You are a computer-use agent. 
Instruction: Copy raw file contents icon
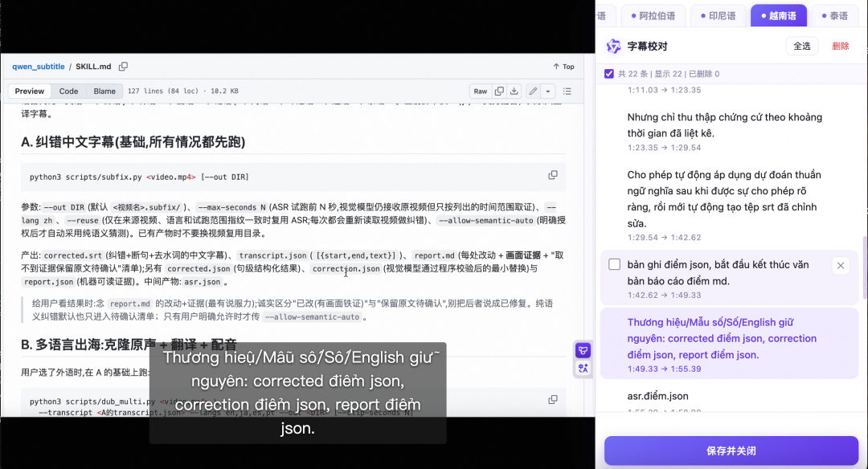[x=499, y=92]
